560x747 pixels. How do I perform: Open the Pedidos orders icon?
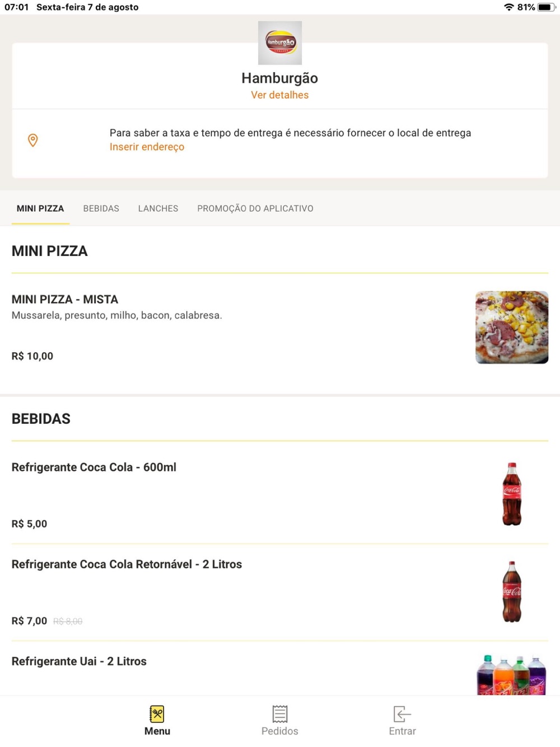[x=280, y=714]
